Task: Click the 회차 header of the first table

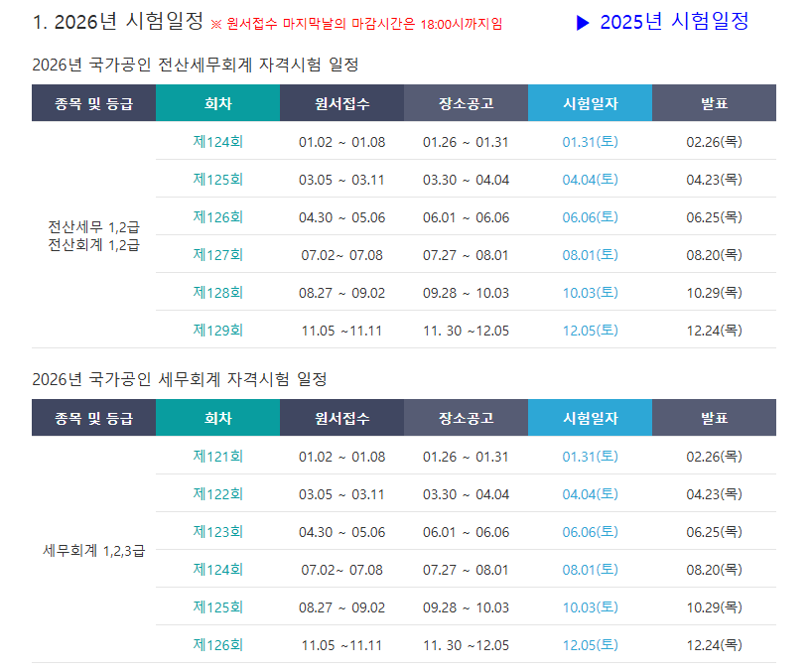Action: coord(217,102)
